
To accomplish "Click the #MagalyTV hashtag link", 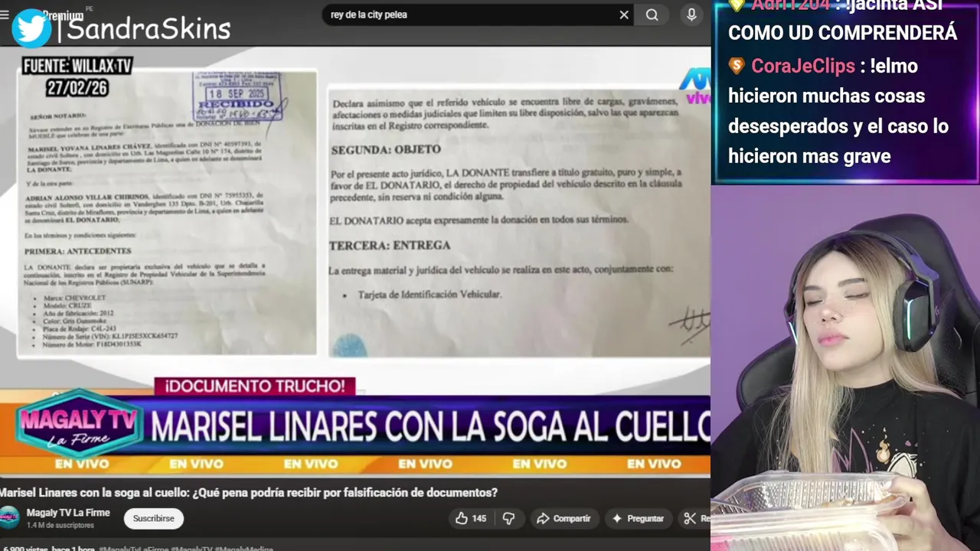I will click(x=191, y=548).
